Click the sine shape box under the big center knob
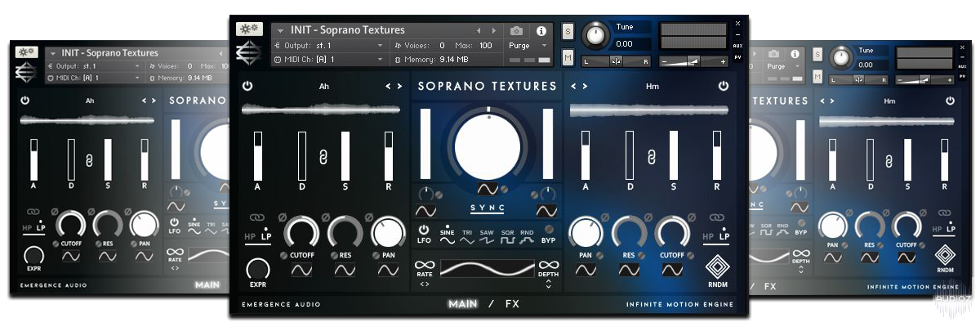Viewport: 980px width, 327px height. 488,189
